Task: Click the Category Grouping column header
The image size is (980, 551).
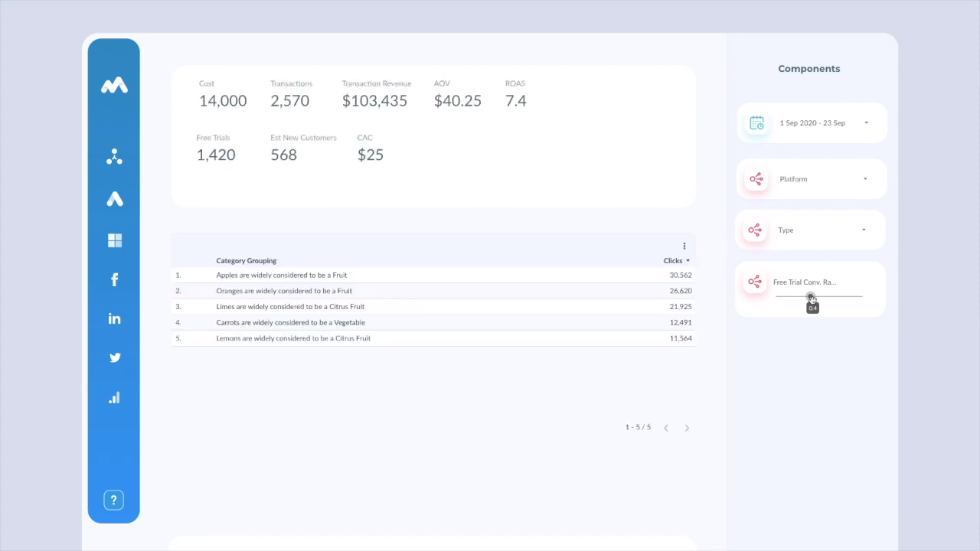Action: tap(246, 261)
